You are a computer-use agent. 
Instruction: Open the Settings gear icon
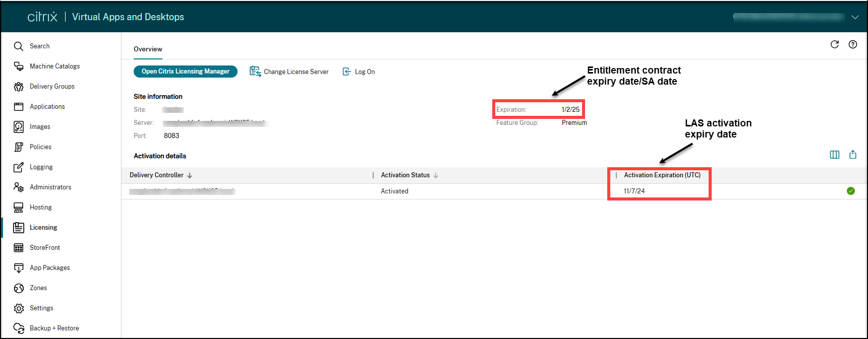(19, 308)
